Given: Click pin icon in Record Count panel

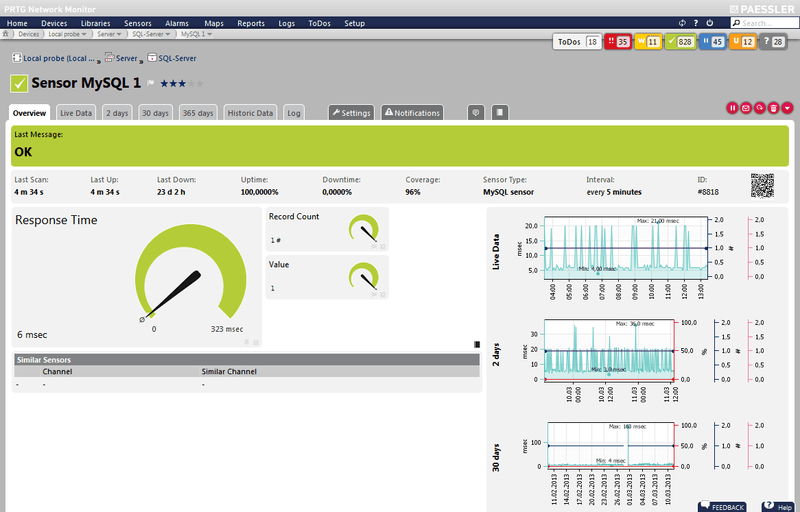Looking at the screenshot, I should click(373, 246).
